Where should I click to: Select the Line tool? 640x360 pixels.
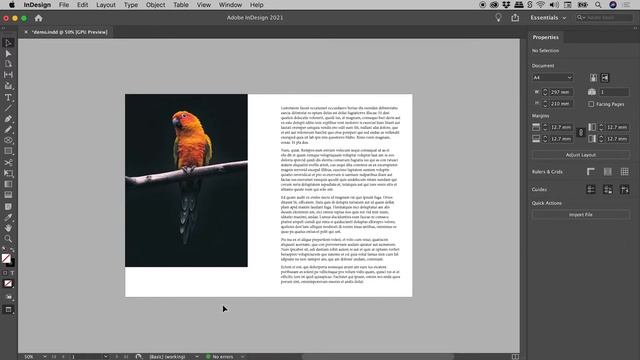pyautogui.click(x=8, y=108)
